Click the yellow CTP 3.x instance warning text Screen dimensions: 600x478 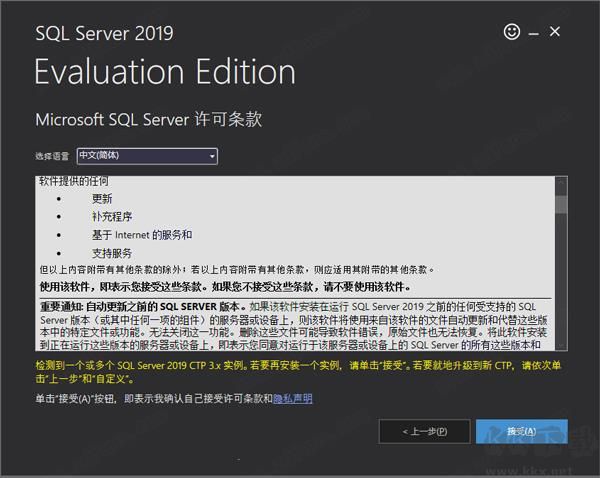pyautogui.click(x=298, y=372)
